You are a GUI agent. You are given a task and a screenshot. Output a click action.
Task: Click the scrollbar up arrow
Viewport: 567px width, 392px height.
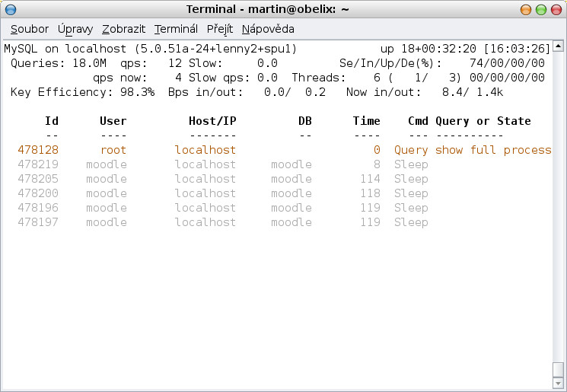[559, 46]
